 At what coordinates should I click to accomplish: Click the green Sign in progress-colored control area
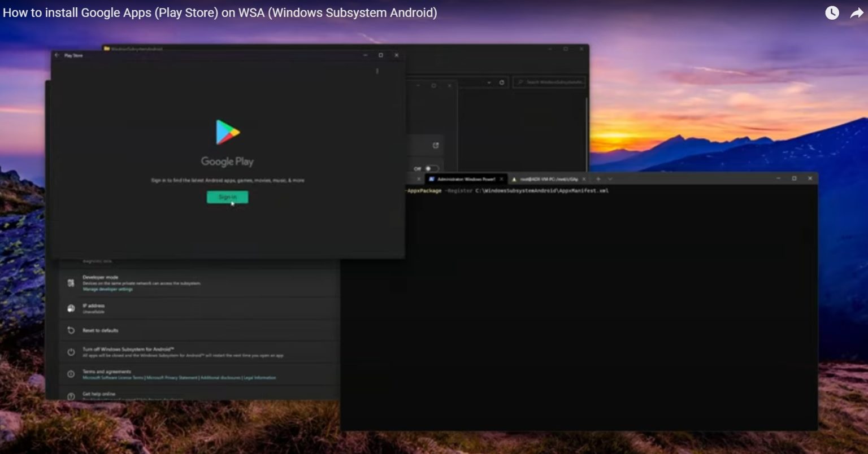227,197
